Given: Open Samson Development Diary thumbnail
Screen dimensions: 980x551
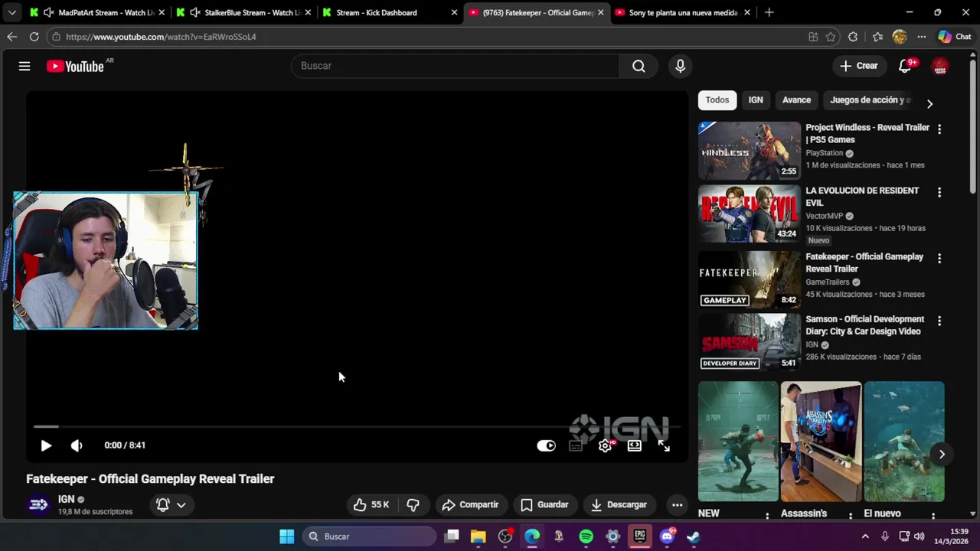Looking at the screenshot, I should point(750,341).
